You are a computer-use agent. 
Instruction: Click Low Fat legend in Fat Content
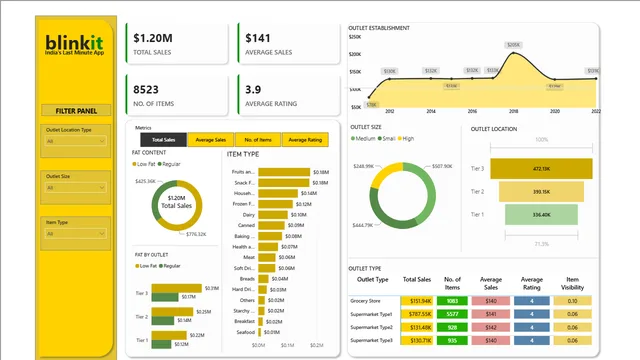click(144, 164)
